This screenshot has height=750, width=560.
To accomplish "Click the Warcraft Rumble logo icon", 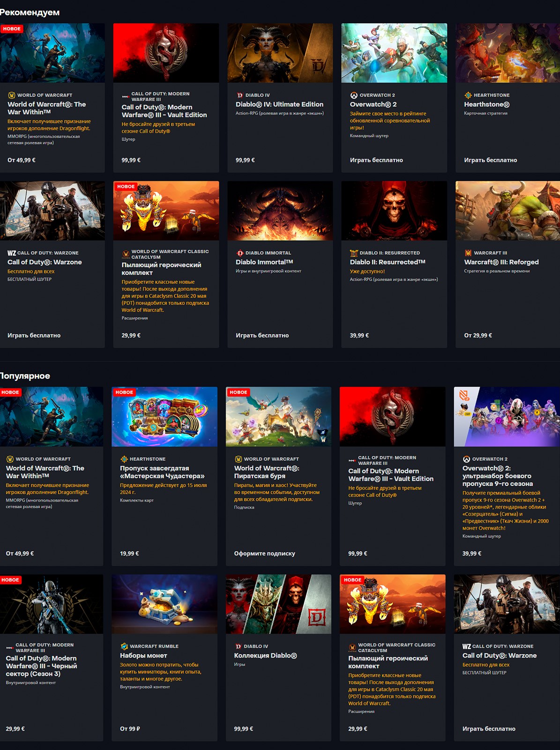I will [x=124, y=646].
